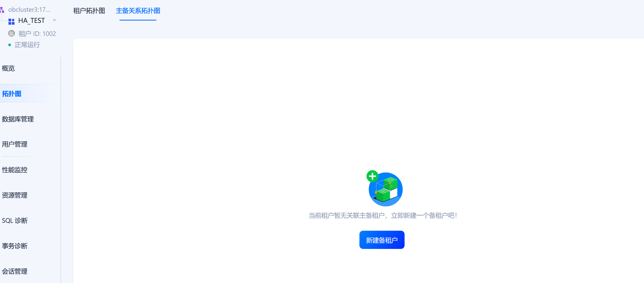Open 用户管理 menu item
The image size is (644, 283).
tap(15, 144)
